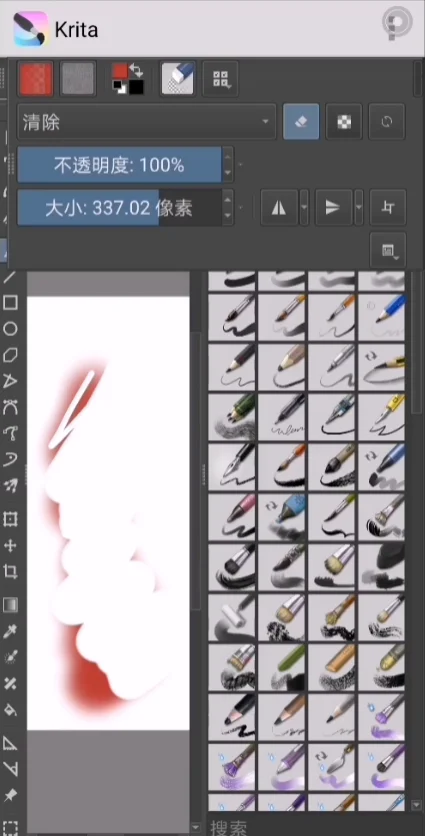The height and width of the screenshot is (836, 425).
Task: Select the Reference Images pin tool
Action: click(10, 795)
